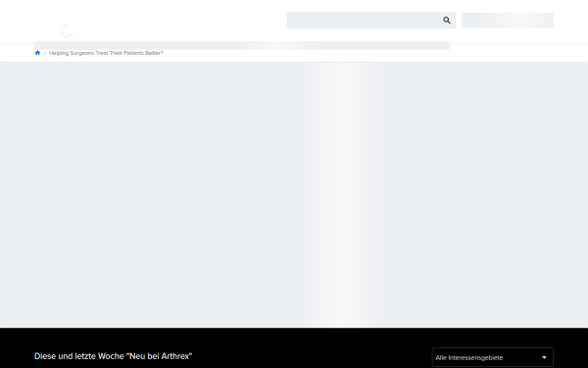588x368 pixels.
Task: Click breadcrumb text Helping Surgeons Treat Their Patients Better
Action: tap(106, 53)
